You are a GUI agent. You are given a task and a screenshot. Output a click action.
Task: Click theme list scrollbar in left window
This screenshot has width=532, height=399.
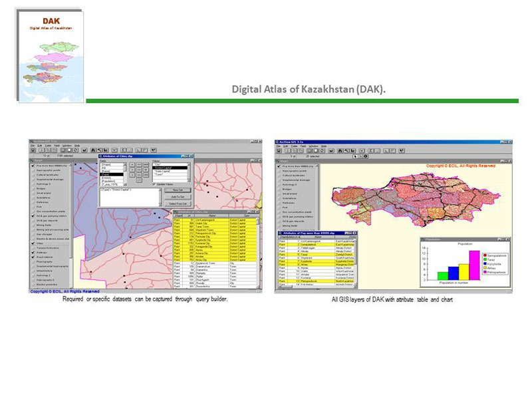point(70,225)
